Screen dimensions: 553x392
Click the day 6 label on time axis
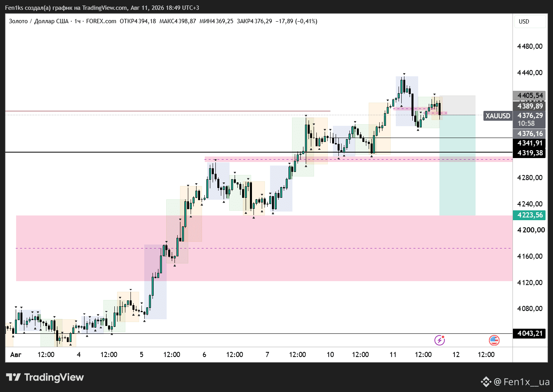click(x=204, y=355)
